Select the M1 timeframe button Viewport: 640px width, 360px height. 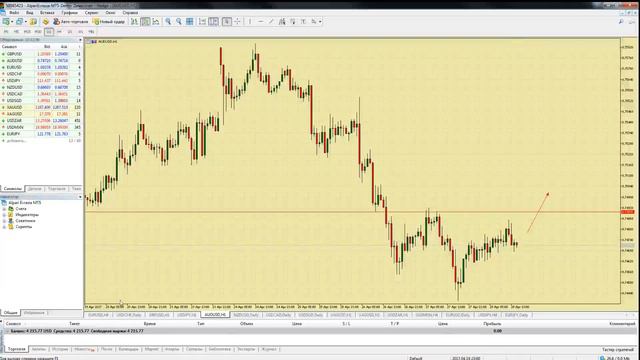pyautogui.click(x=6, y=31)
